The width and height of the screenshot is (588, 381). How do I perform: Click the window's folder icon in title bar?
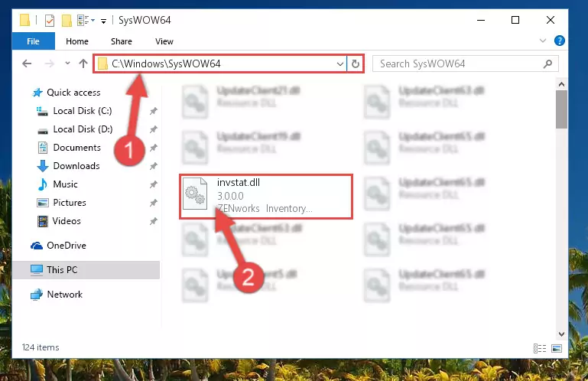(24, 20)
